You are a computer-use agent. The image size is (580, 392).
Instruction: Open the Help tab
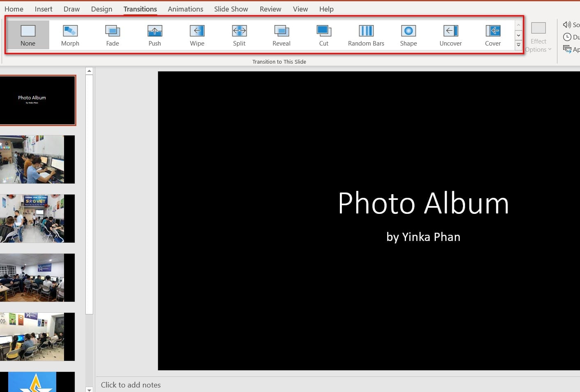[326, 9]
